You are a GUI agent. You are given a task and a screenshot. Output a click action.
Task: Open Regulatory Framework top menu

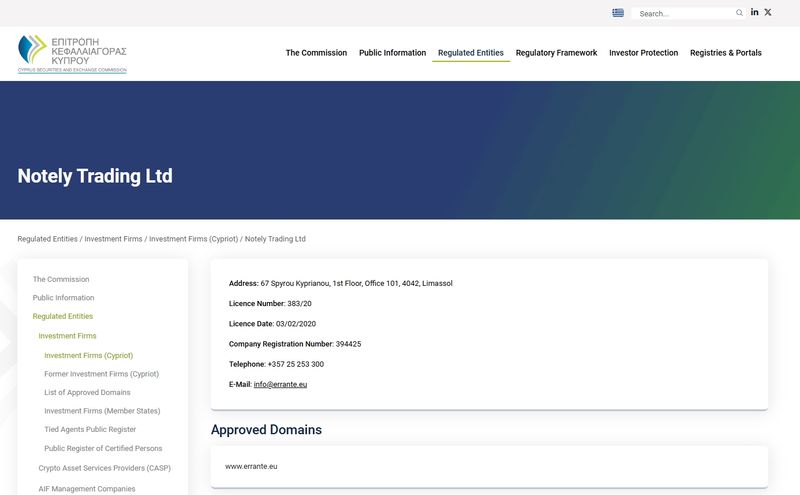tap(556, 53)
